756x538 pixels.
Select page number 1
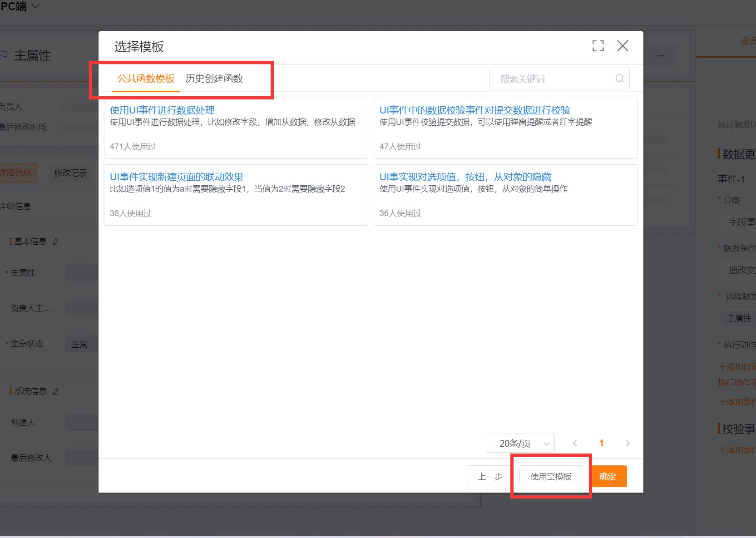601,443
